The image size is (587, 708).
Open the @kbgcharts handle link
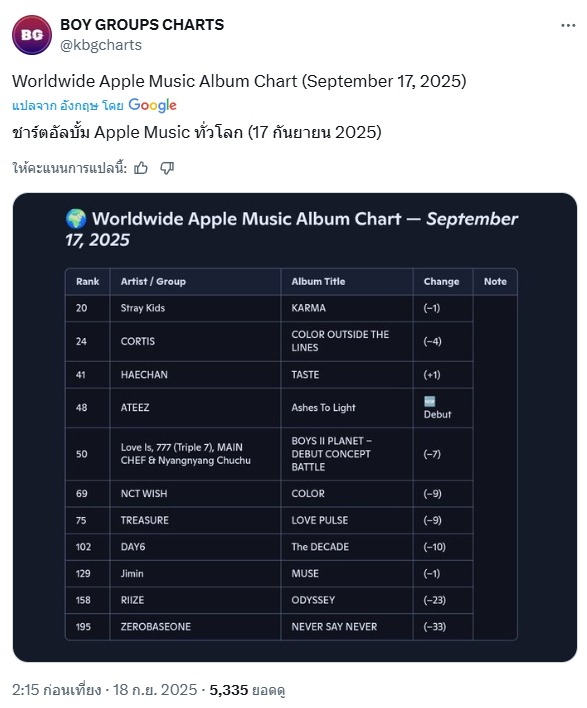pyautogui.click(x=101, y=45)
